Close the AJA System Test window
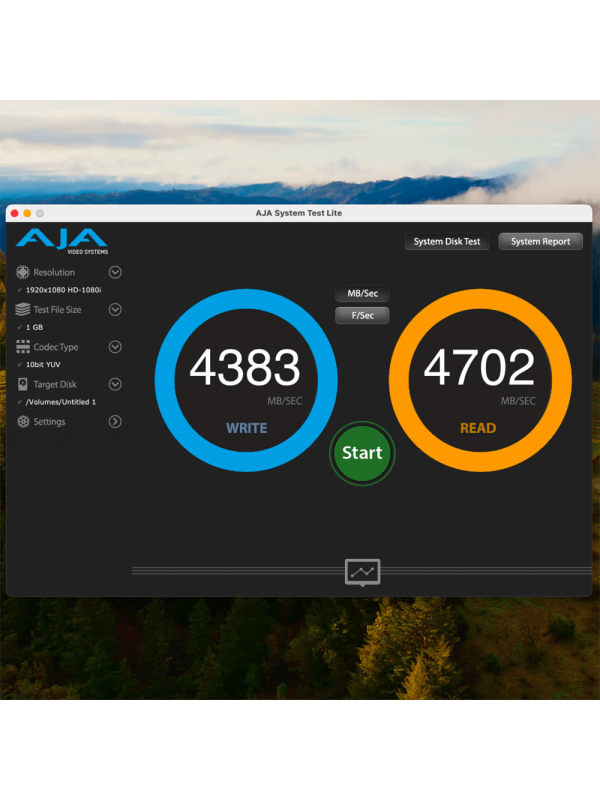This screenshot has height=800, width=600. pyautogui.click(x=14, y=213)
